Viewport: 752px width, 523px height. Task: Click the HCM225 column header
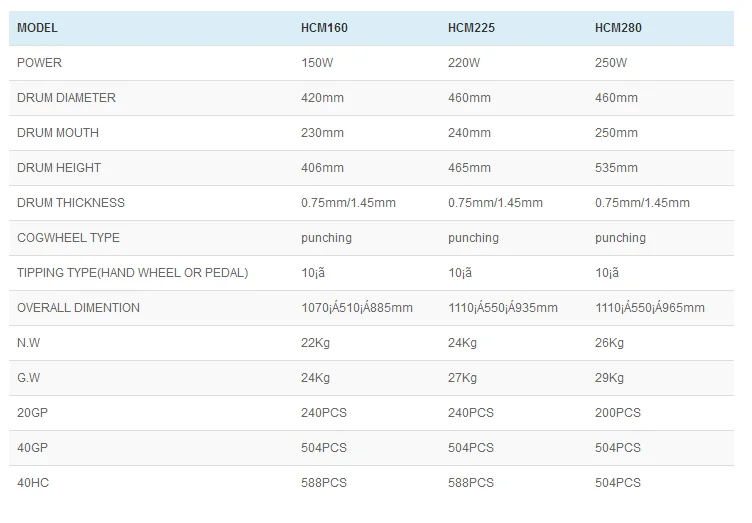pos(471,28)
